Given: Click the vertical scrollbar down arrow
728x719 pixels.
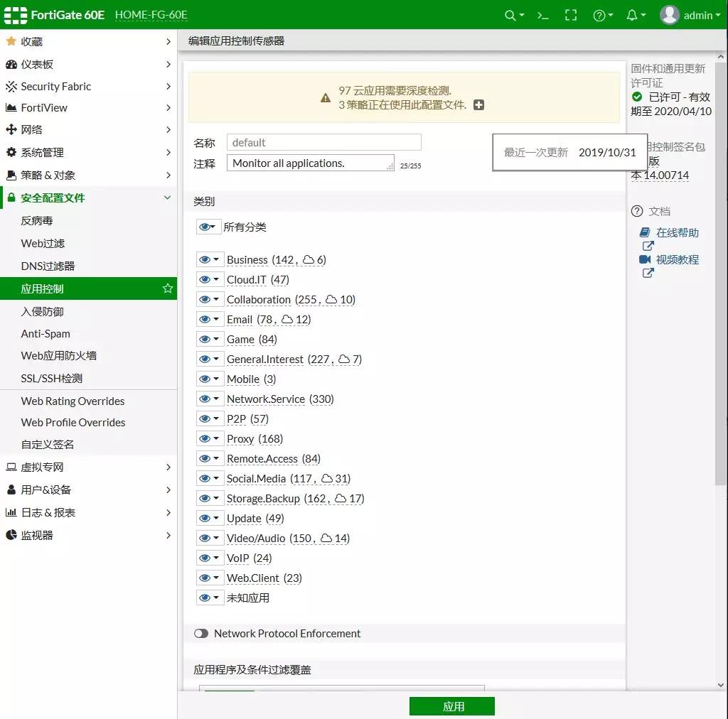Looking at the screenshot, I should 721,685.
